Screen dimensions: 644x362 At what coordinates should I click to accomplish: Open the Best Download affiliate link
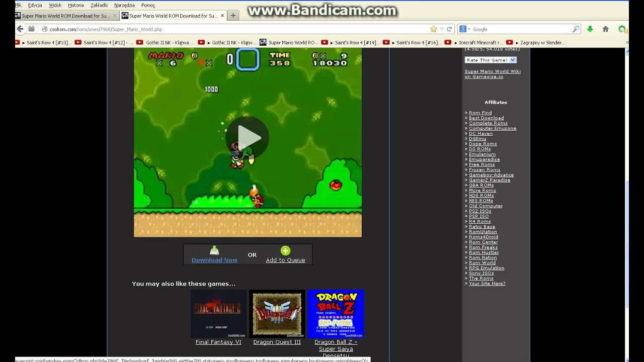tap(486, 118)
